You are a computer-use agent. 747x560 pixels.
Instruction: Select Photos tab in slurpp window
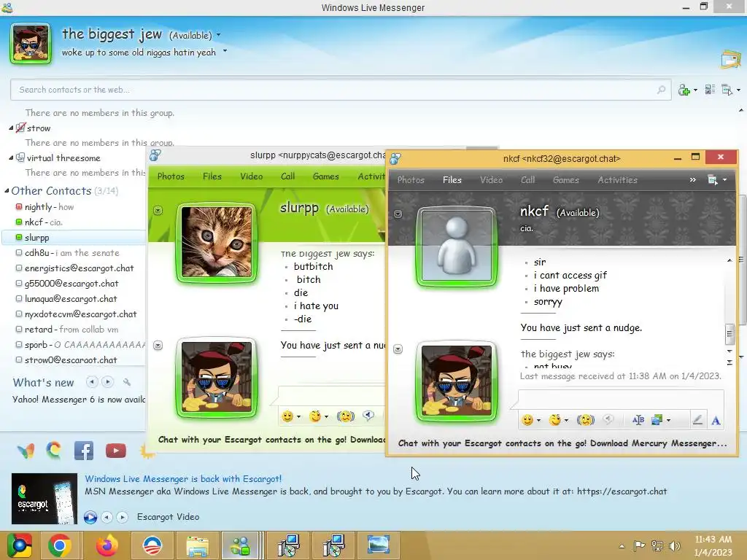click(171, 176)
